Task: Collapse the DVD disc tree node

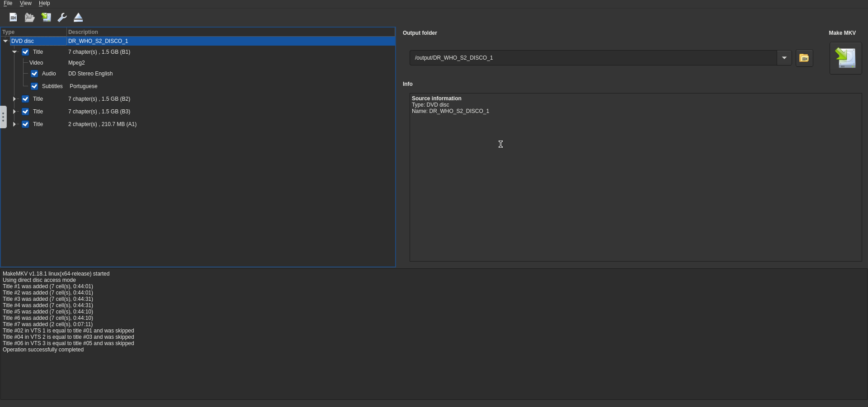Action: tap(5, 41)
